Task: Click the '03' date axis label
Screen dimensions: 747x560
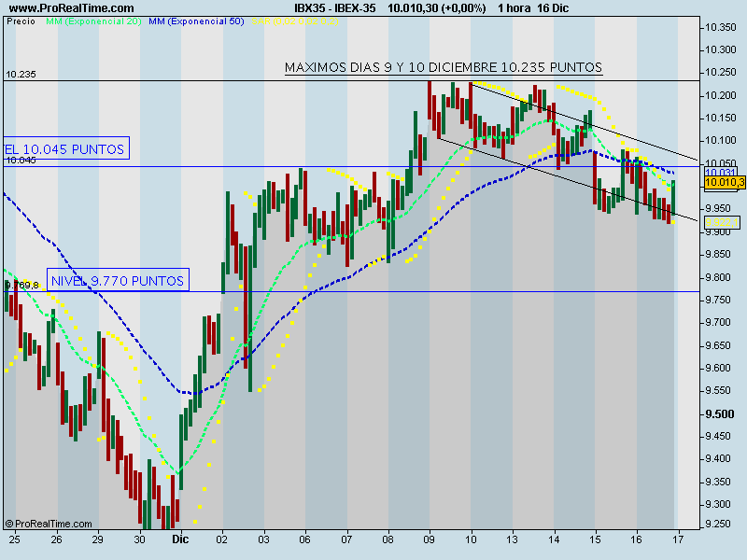Action: pos(263,539)
